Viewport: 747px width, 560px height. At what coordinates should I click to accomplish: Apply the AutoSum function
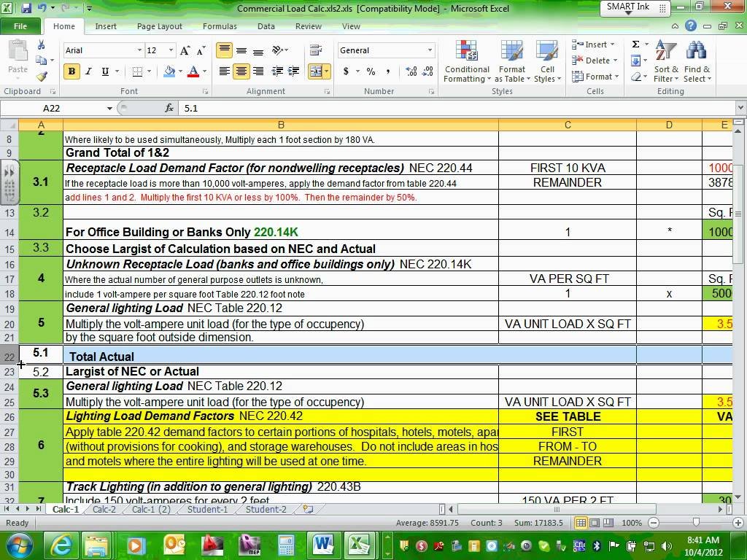point(634,44)
